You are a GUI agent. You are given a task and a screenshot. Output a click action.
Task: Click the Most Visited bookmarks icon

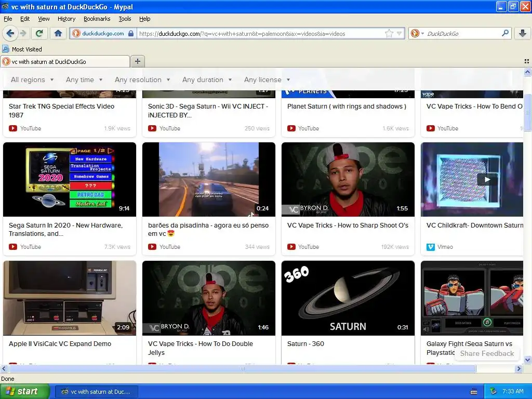coord(5,49)
